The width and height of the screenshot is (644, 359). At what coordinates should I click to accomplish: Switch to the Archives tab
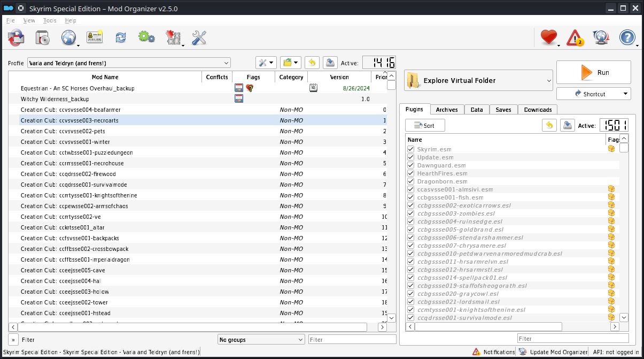(447, 110)
